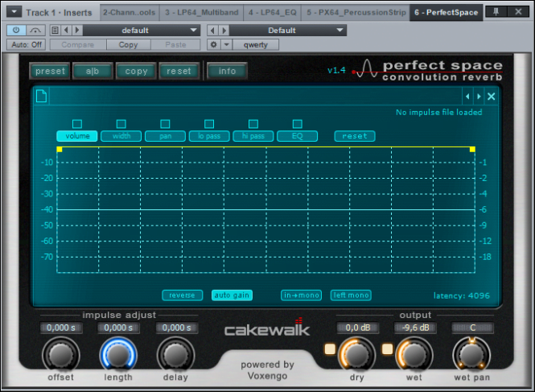This screenshot has height=392, width=535.
Task: Go to the previous 'default' preset
Action: (66, 30)
